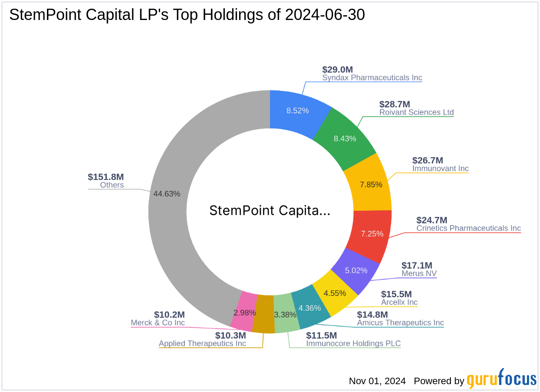Click the Syndax Pharmaceuticals Inc label
This screenshot has height=392, width=540.
coord(372,77)
